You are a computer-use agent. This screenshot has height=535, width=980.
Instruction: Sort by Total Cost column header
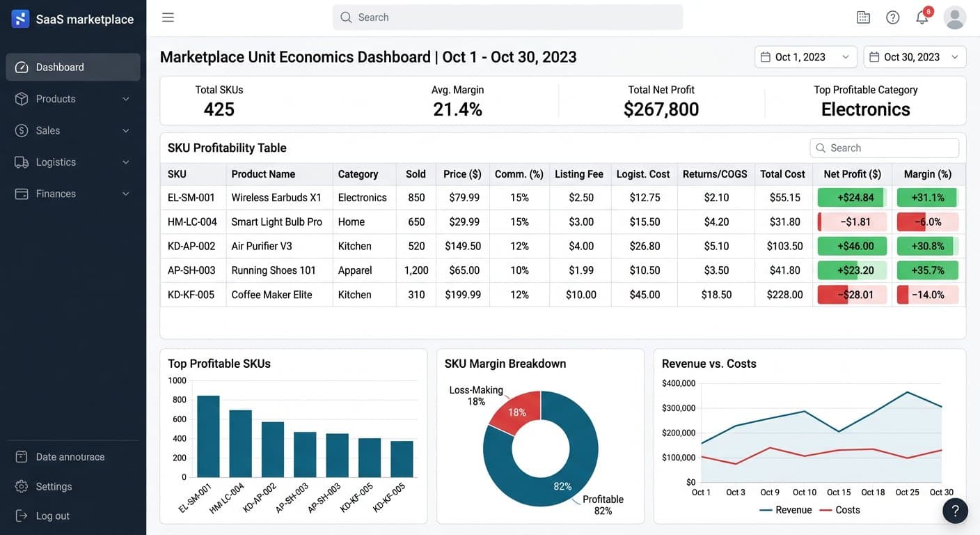(782, 174)
